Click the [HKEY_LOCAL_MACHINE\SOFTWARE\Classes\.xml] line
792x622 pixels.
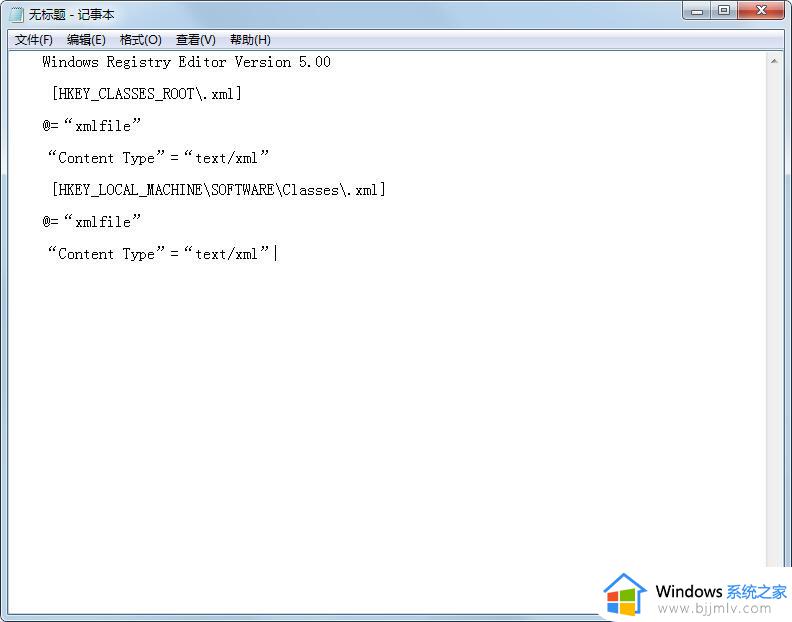(x=218, y=189)
